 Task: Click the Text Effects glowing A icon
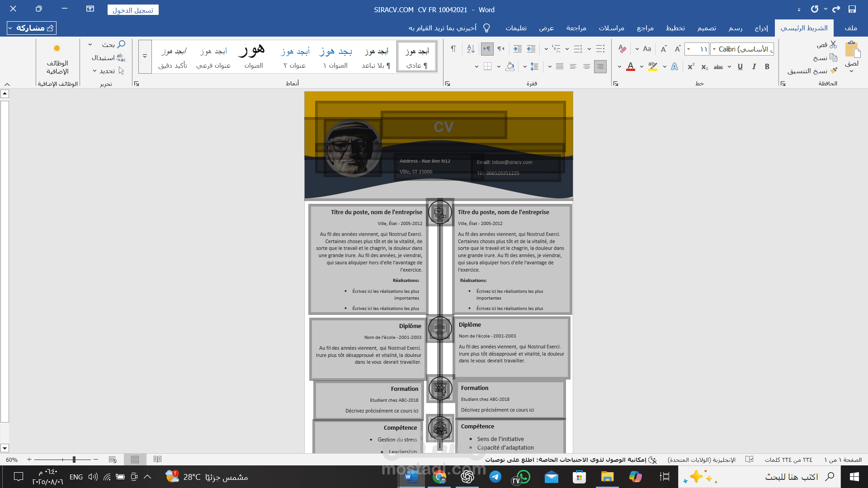(674, 67)
